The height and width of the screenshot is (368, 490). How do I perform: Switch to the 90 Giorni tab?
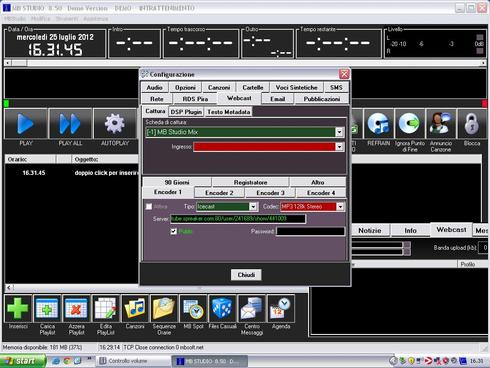pos(177,182)
